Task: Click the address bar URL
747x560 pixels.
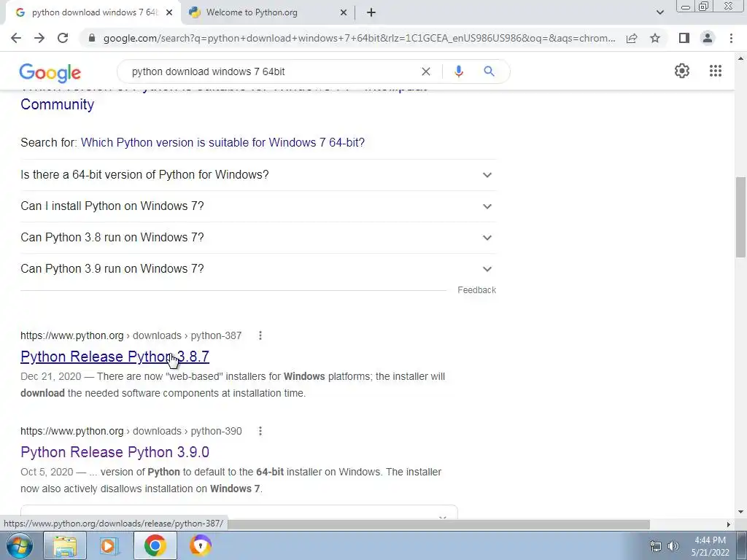Action: (x=359, y=38)
